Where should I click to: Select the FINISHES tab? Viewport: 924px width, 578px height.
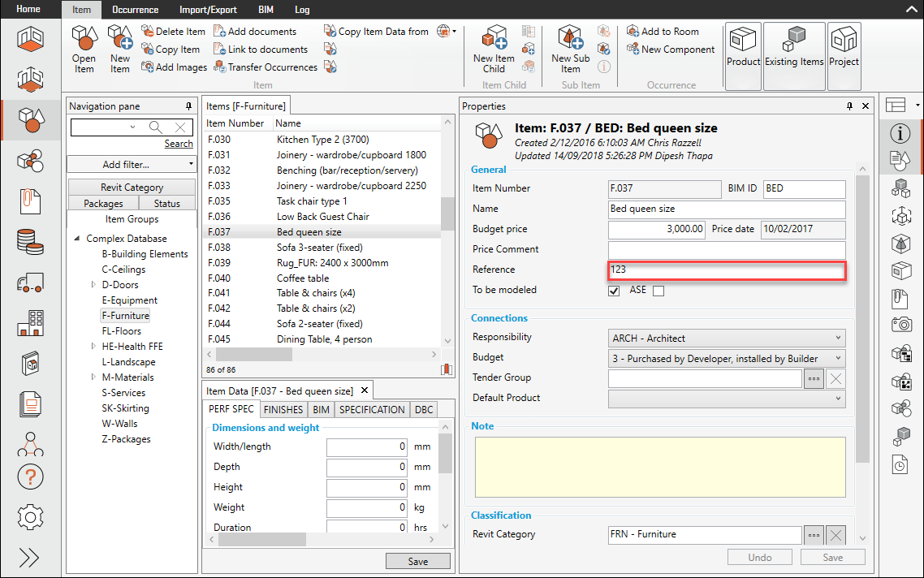click(283, 410)
